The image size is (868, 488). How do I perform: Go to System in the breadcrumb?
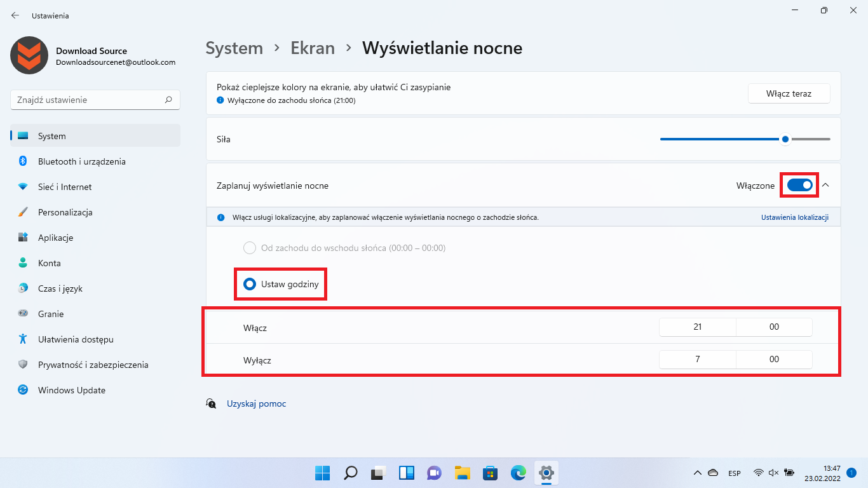point(234,48)
